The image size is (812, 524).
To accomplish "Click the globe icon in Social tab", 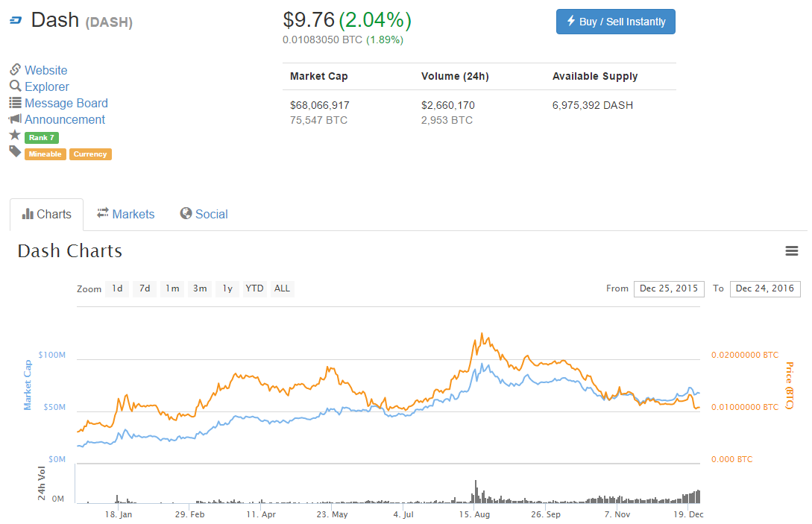I will 186,213.
